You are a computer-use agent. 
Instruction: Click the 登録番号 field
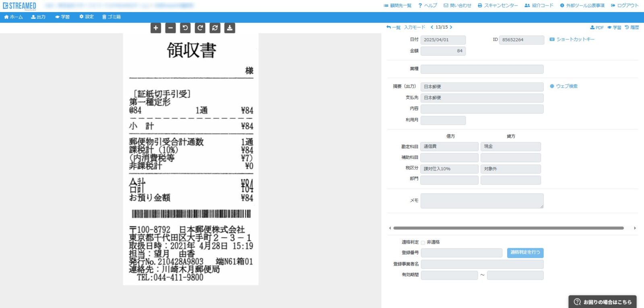tap(462, 253)
